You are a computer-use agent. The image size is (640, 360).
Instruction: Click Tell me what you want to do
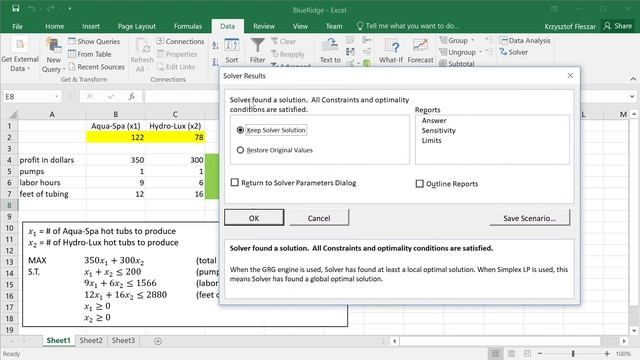pyautogui.click(x=407, y=26)
